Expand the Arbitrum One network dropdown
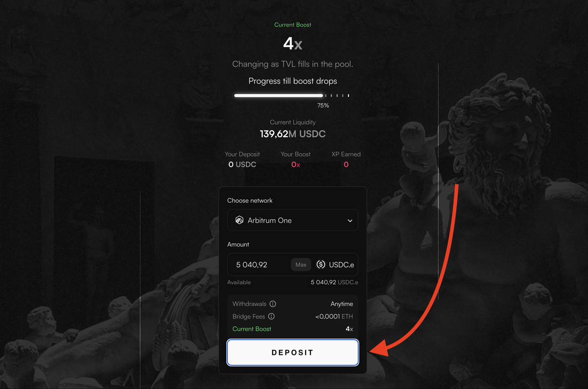This screenshot has height=389, width=588. click(293, 220)
